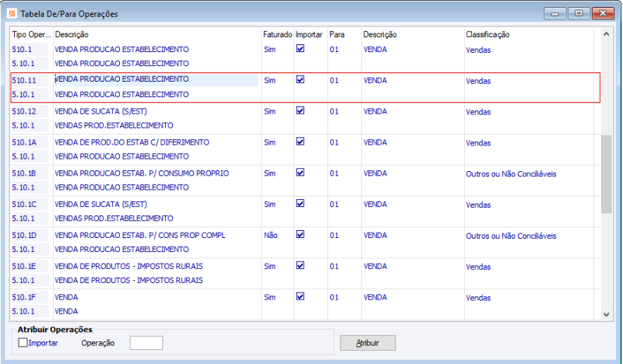Click the Classificação column header
623x364 pixels.
[x=487, y=34]
